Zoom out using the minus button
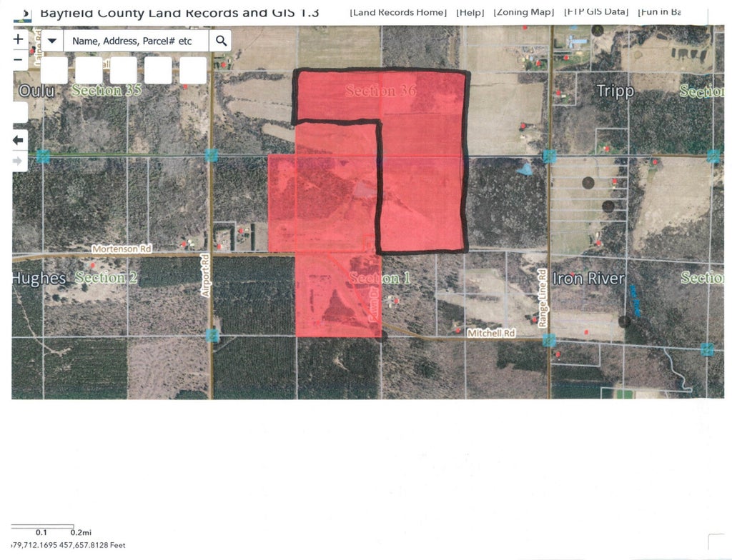 tap(19, 60)
